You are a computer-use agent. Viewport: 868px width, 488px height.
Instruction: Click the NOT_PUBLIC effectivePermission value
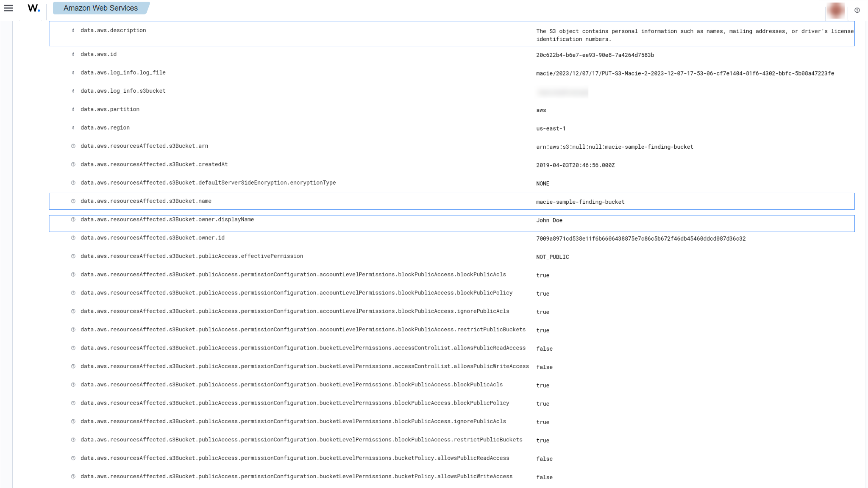click(552, 257)
